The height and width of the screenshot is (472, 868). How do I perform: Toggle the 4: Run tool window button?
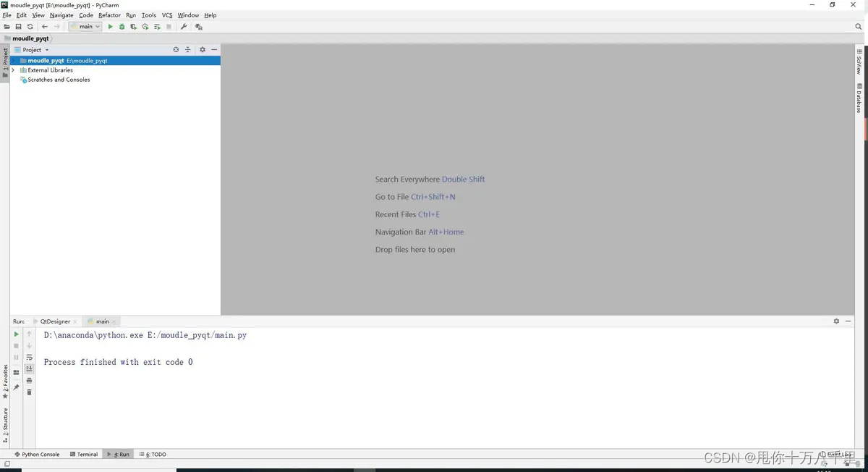click(x=118, y=455)
